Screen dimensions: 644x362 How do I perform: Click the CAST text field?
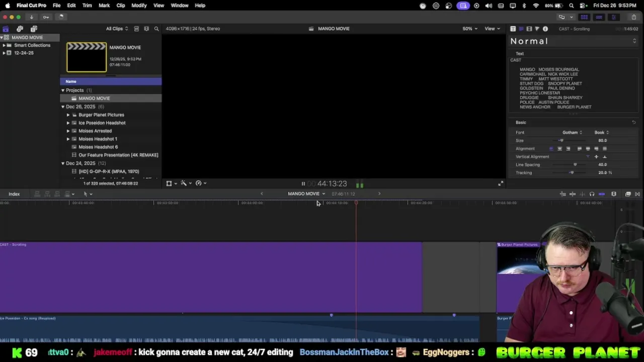coord(574,84)
